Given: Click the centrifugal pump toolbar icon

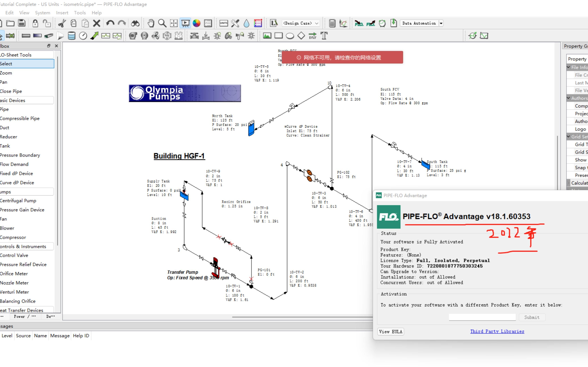Looking at the screenshot, I should [x=133, y=36].
